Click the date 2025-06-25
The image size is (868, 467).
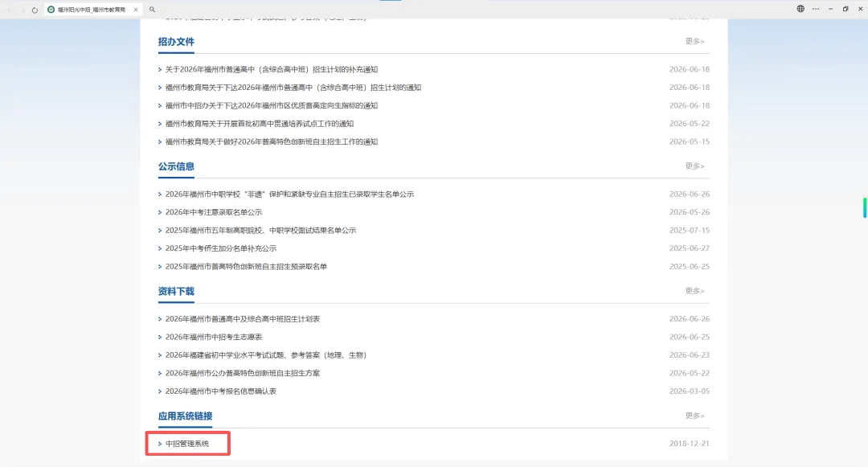point(690,267)
